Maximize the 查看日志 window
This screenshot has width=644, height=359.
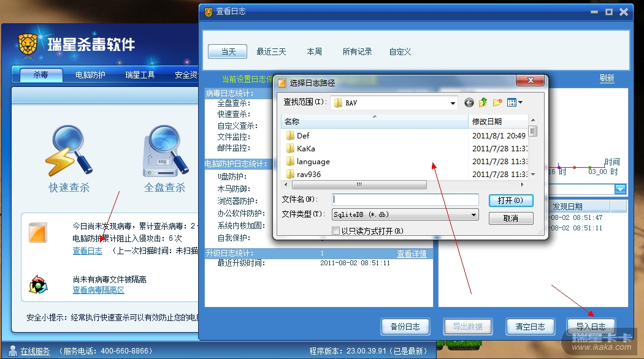click(x=609, y=12)
